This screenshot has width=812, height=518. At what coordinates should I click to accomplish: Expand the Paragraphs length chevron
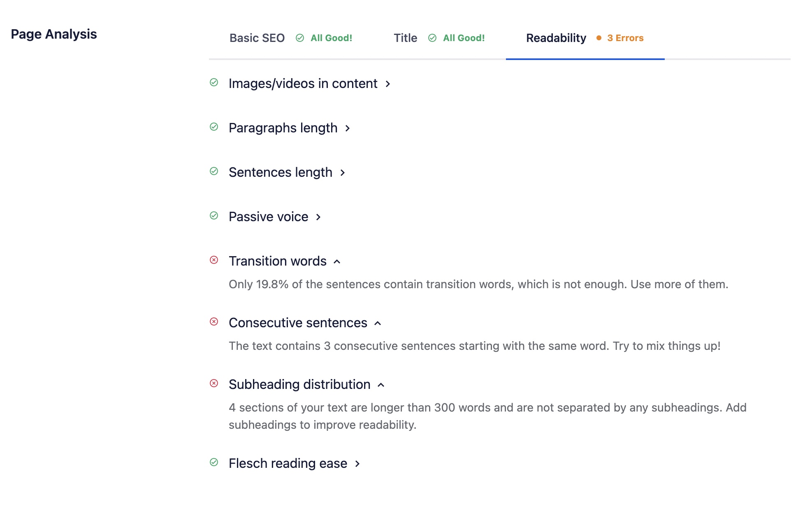(x=348, y=129)
